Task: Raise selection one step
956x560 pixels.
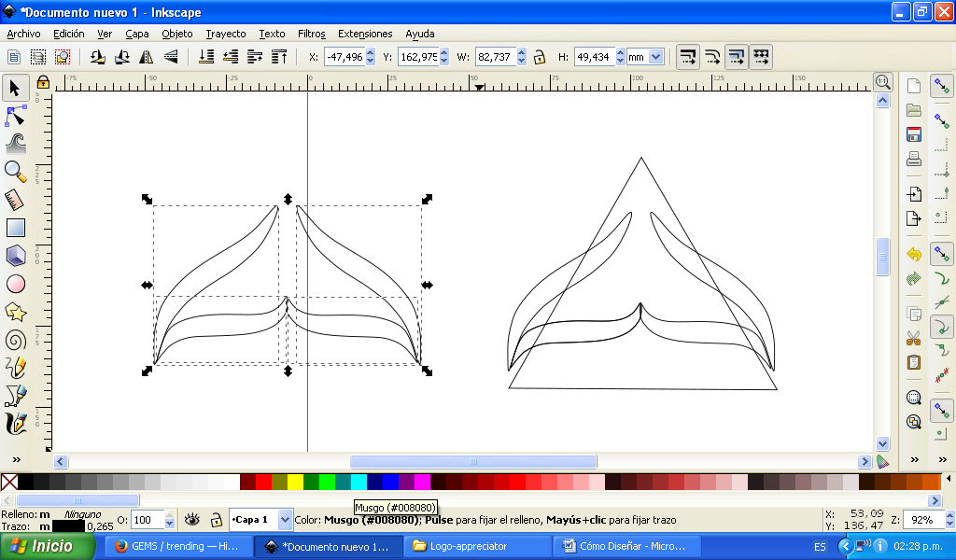Action: coord(255,57)
